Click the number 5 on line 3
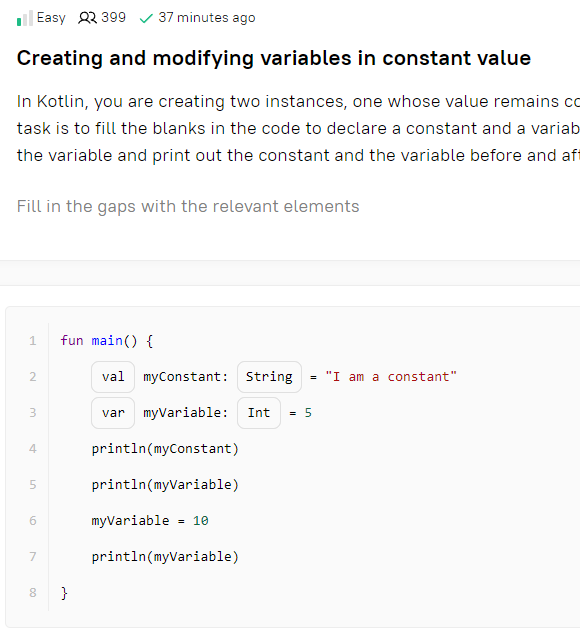Image resolution: width=580 pixels, height=634 pixels. pos(308,413)
